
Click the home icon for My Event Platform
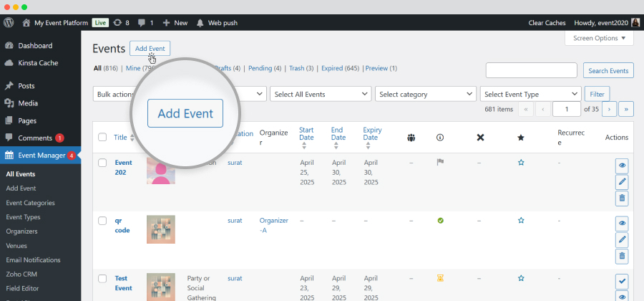26,23
